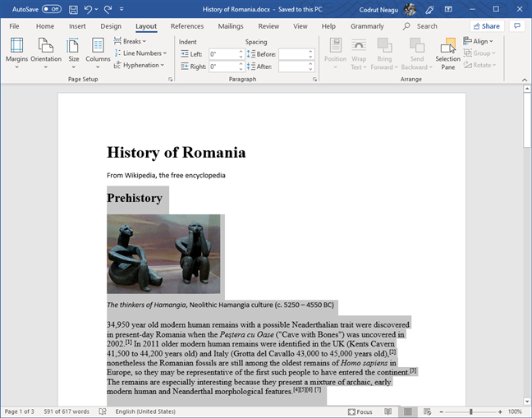This screenshot has width=532, height=418.
Task: Click the Spacing After input field
Action: click(x=293, y=67)
